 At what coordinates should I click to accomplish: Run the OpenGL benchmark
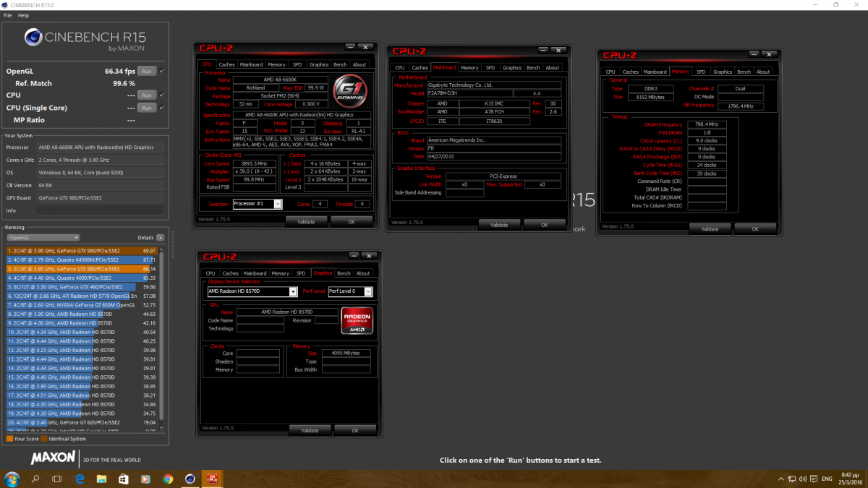click(146, 71)
